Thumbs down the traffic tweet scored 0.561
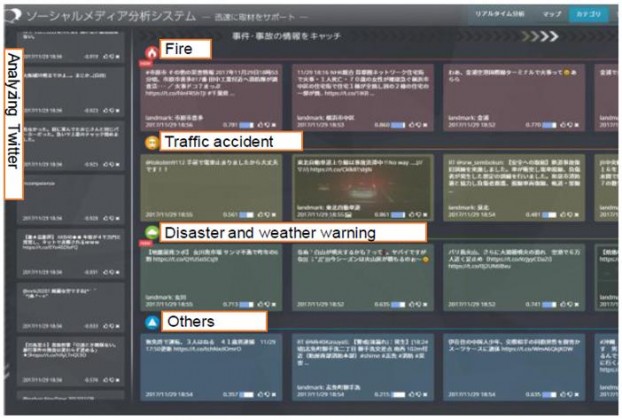 coord(267,215)
